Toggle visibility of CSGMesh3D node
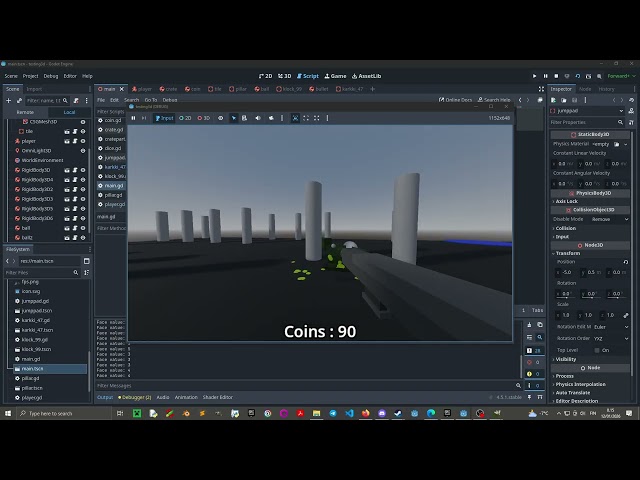The height and width of the screenshot is (480, 640). click(83, 122)
